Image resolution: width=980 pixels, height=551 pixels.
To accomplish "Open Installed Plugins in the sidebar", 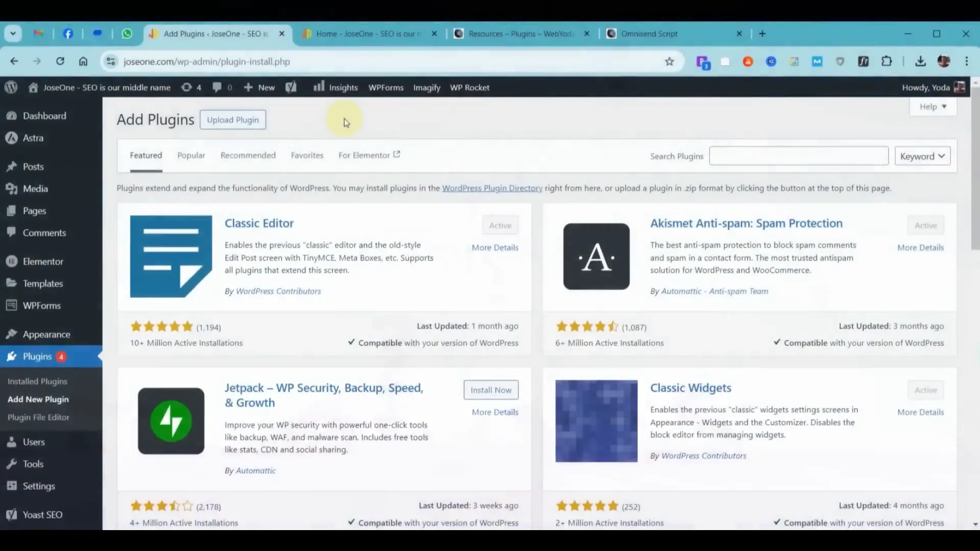I will [37, 381].
